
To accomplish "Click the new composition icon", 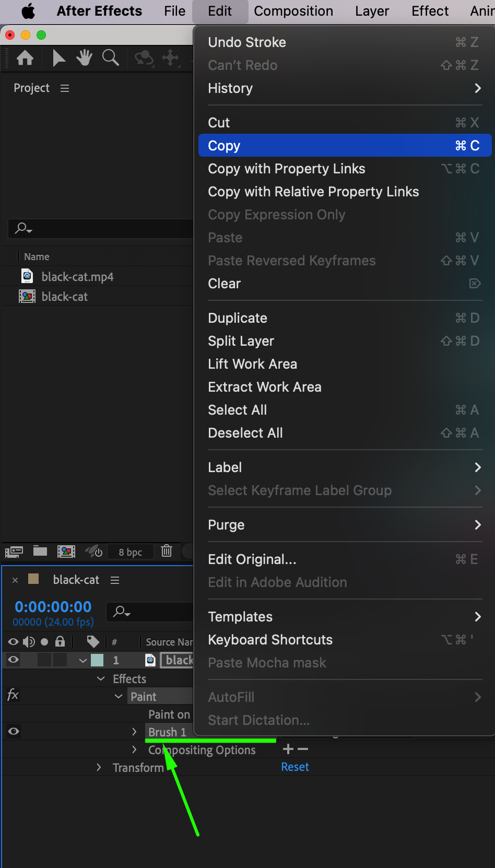I will pos(66,551).
